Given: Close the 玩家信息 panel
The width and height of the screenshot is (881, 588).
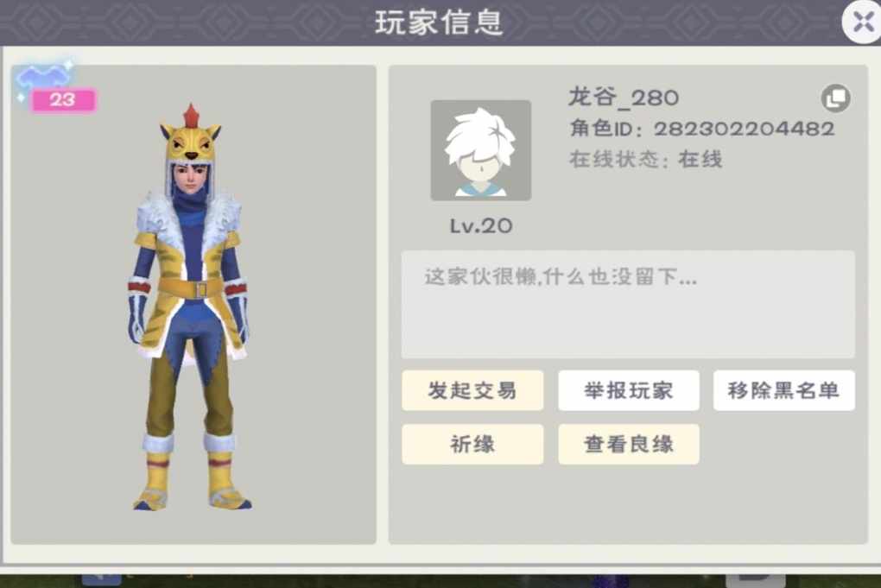Looking at the screenshot, I should click(863, 22).
